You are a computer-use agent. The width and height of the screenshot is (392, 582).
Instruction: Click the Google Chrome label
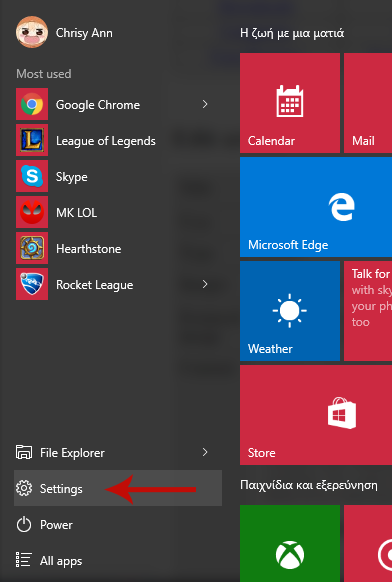pyautogui.click(x=98, y=105)
